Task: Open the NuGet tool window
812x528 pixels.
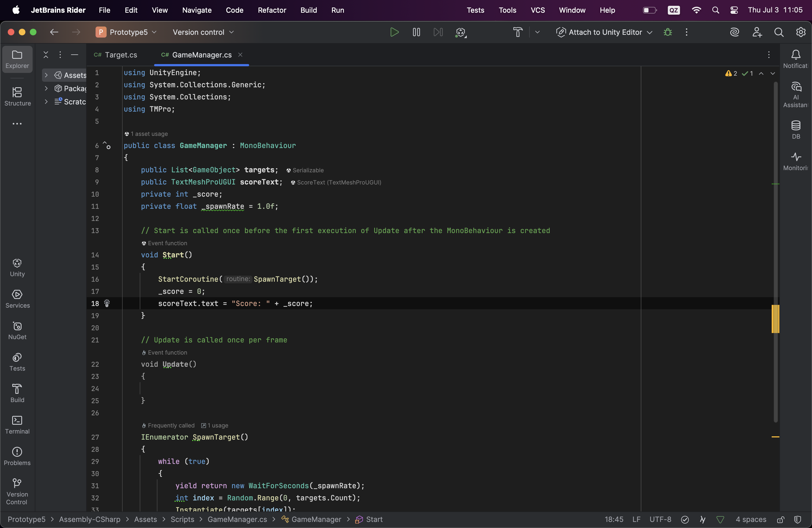Action: click(17, 331)
